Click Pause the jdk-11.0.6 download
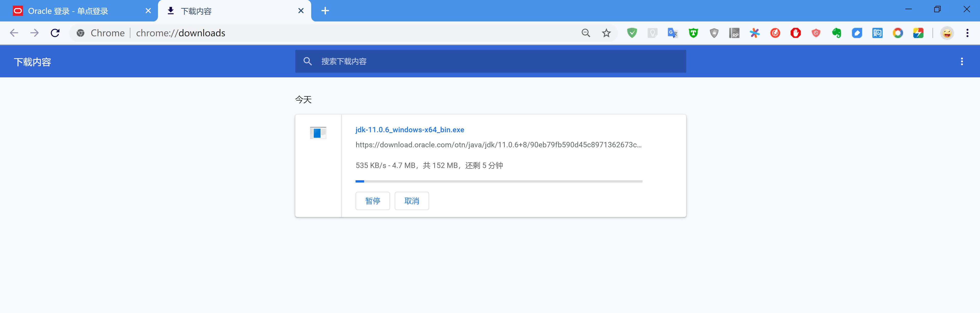 coord(372,201)
